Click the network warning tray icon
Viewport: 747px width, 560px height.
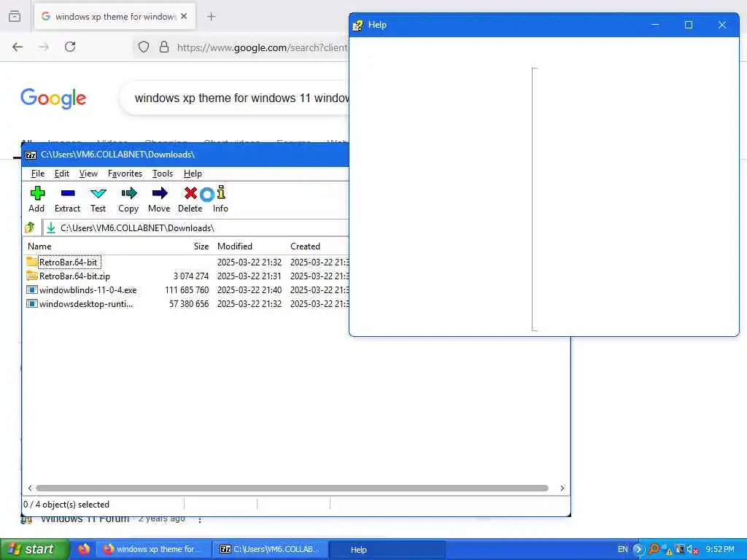667,550
